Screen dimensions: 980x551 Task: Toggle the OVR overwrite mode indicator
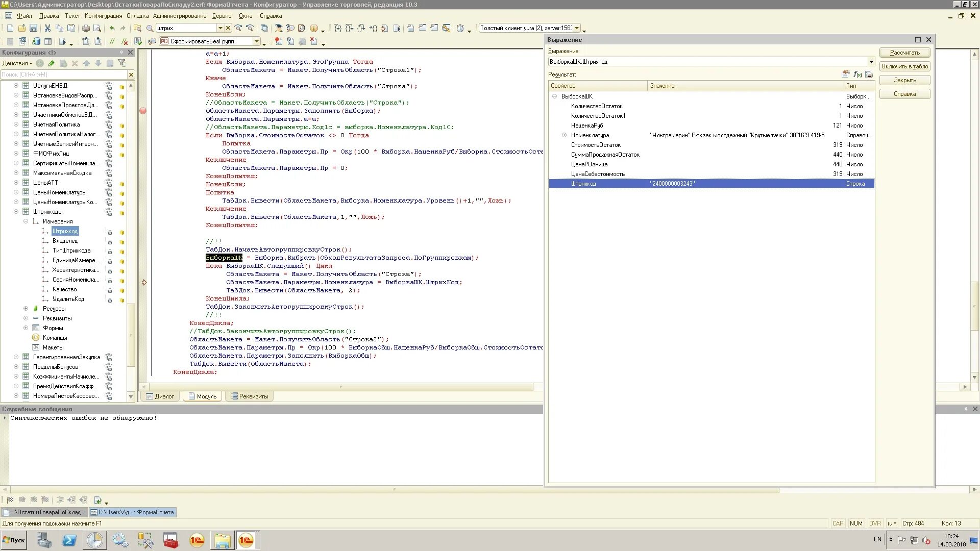click(875, 523)
